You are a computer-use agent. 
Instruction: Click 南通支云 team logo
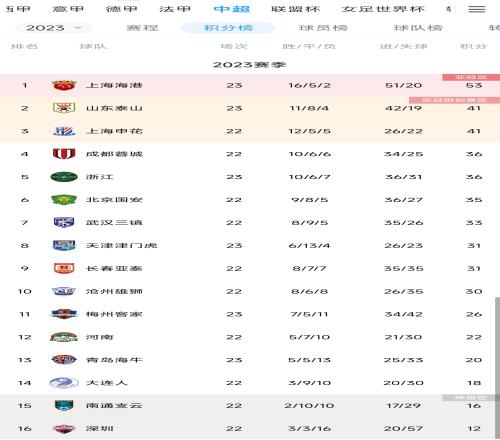click(x=64, y=405)
